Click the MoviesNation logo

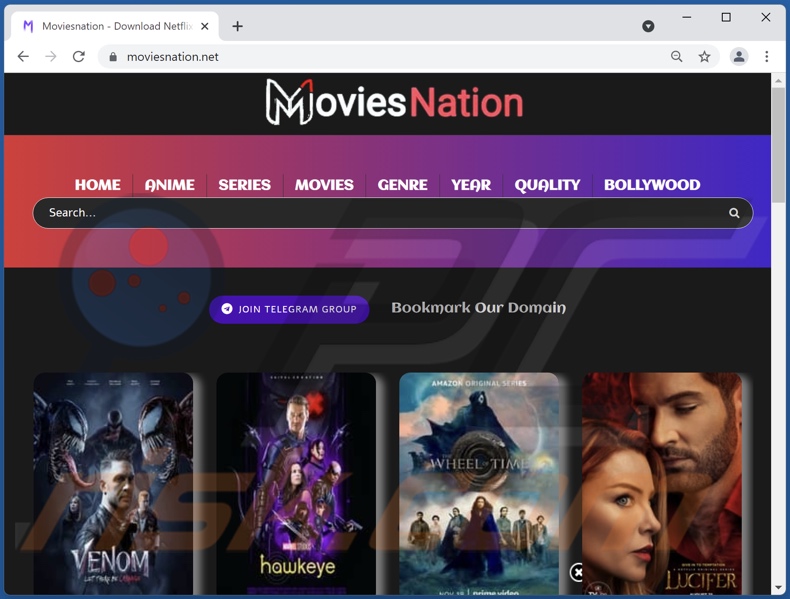pyautogui.click(x=394, y=102)
